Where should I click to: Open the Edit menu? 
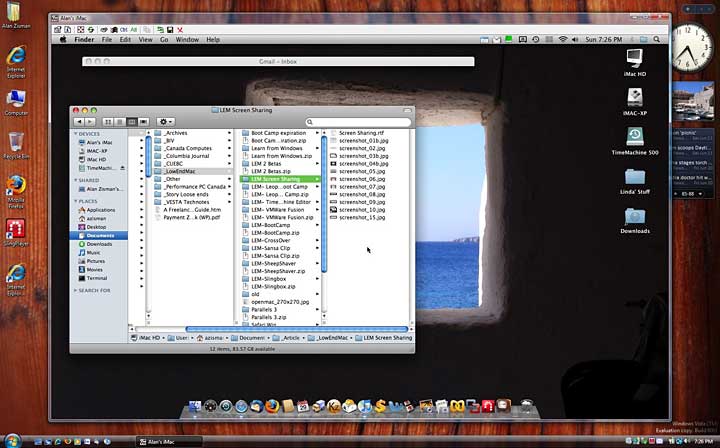click(x=125, y=39)
